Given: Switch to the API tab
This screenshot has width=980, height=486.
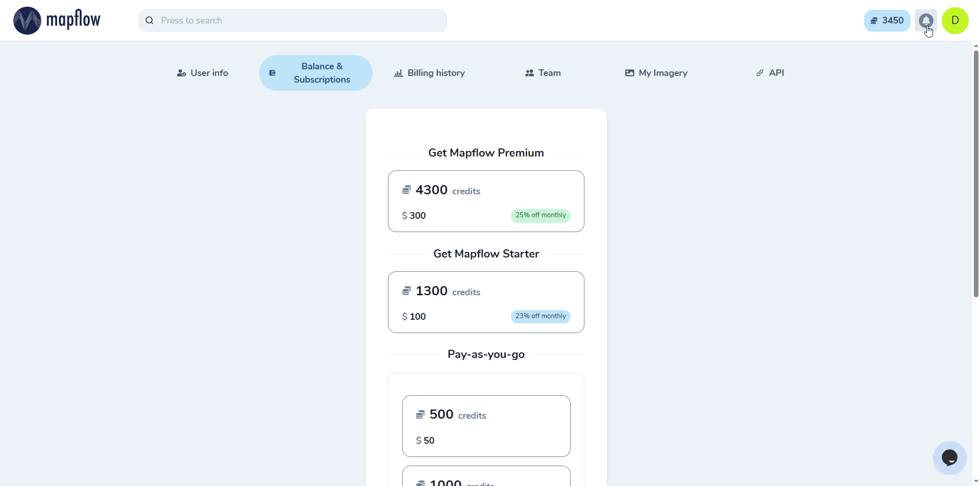Looking at the screenshot, I should click(x=770, y=73).
